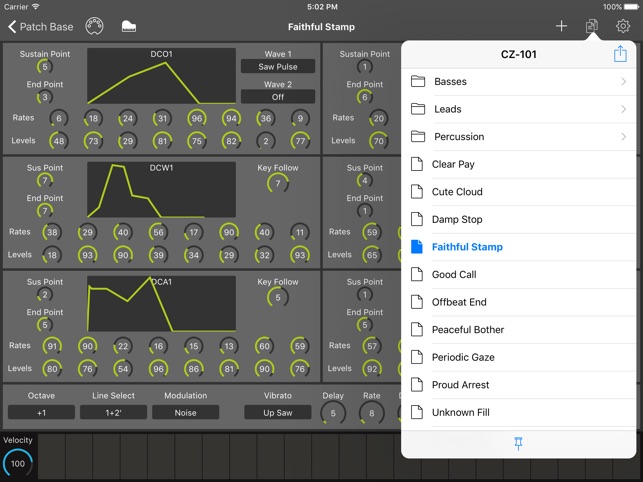The image size is (643, 482).
Task: Select the Peaceful Bother patch
Action: coord(519,329)
